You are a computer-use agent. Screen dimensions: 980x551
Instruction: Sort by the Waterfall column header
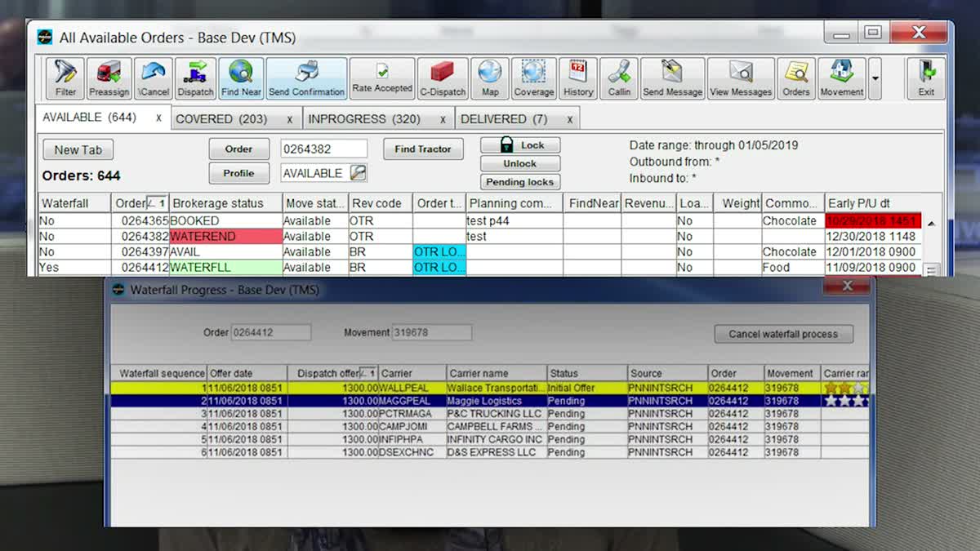pyautogui.click(x=76, y=203)
